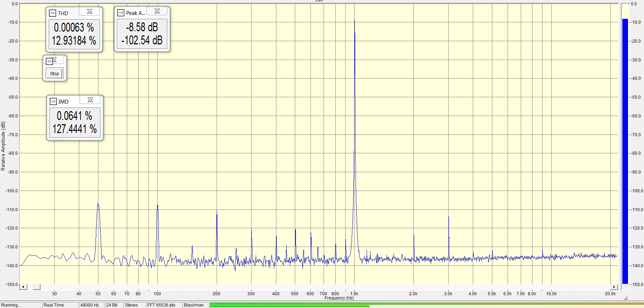Click the peak value "-8.58 dB"
Screen dimensions: 644x308
[x=142, y=27]
